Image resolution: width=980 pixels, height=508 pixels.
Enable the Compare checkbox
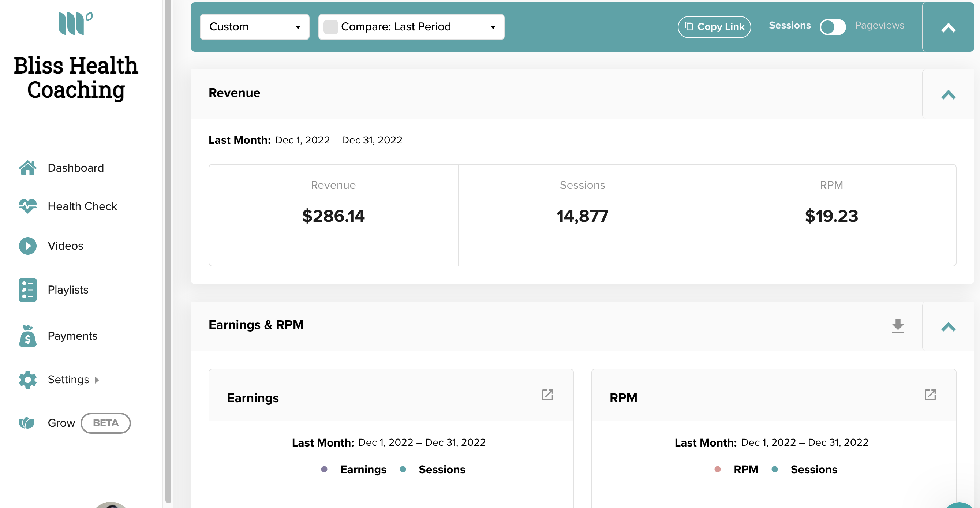[330, 27]
